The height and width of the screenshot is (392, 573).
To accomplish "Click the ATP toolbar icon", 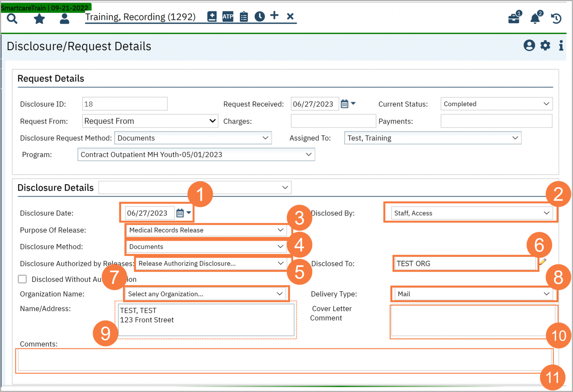I will (x=228, y=16).
